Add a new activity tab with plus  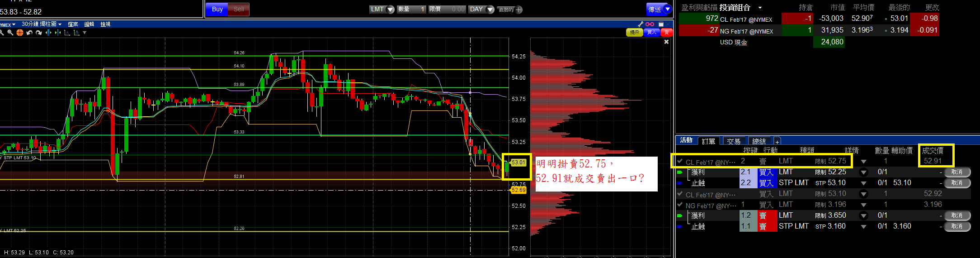(777, 142)
